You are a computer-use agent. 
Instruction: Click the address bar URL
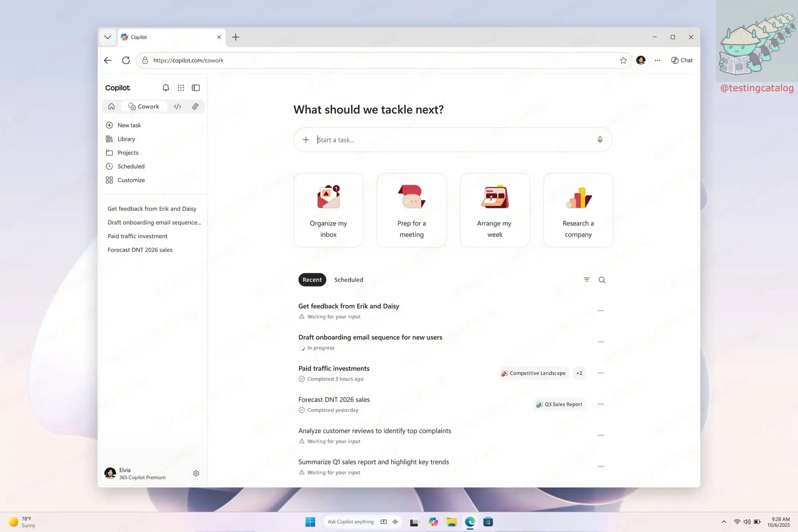188,60
